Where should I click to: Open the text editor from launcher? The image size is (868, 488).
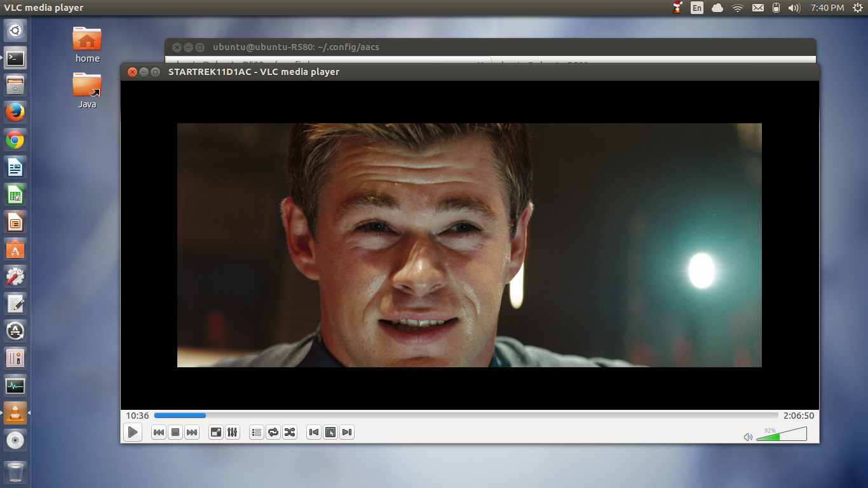pos(15,304)
